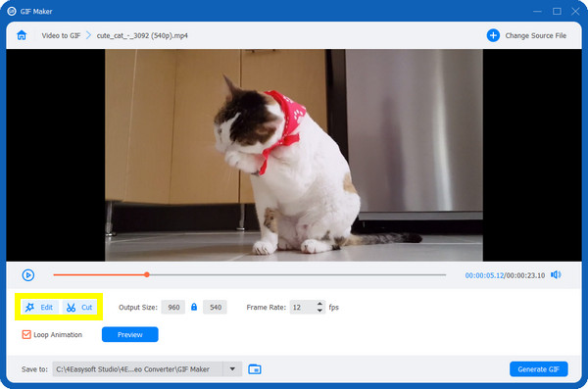
Task: Maximize the GIF Maker window
Action: (557, 11)
